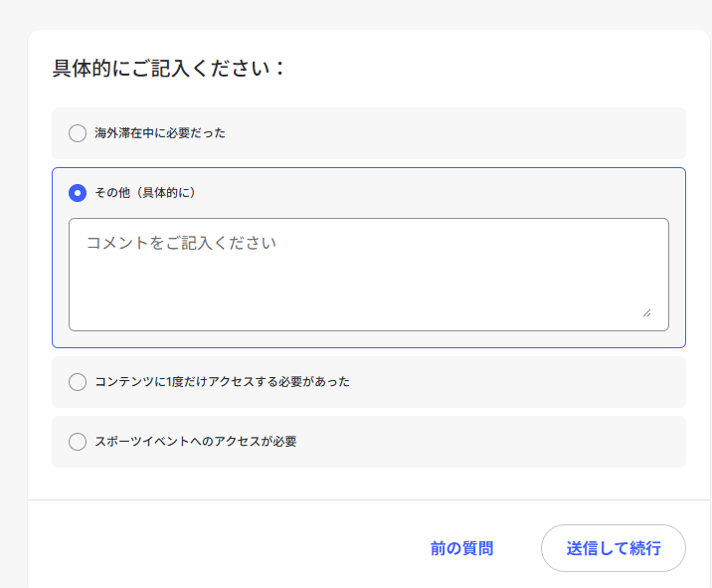The image size is (712, 588).
Task: Submit with the 送信して続行 button
Action: coord(614,548)
